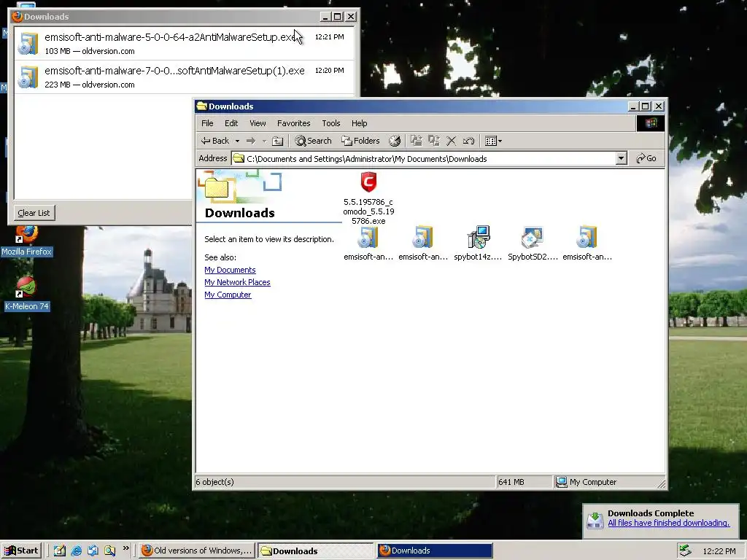Open the Edit menu
The image size is (747, 560).
[231, 123]
